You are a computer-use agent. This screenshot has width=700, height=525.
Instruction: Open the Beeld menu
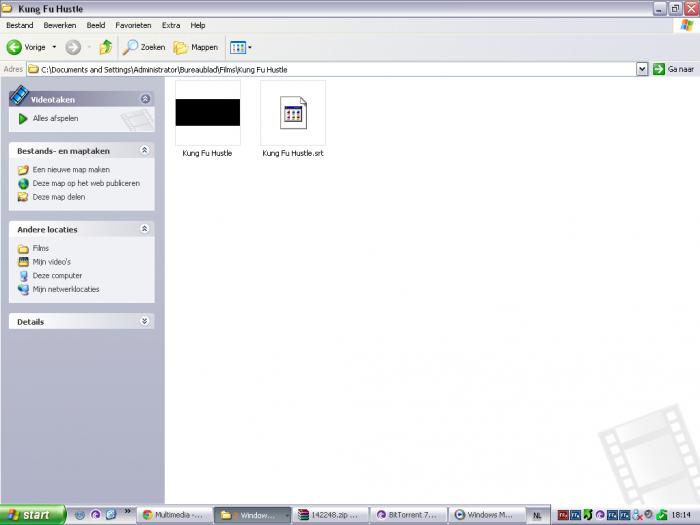pos(96,25)
